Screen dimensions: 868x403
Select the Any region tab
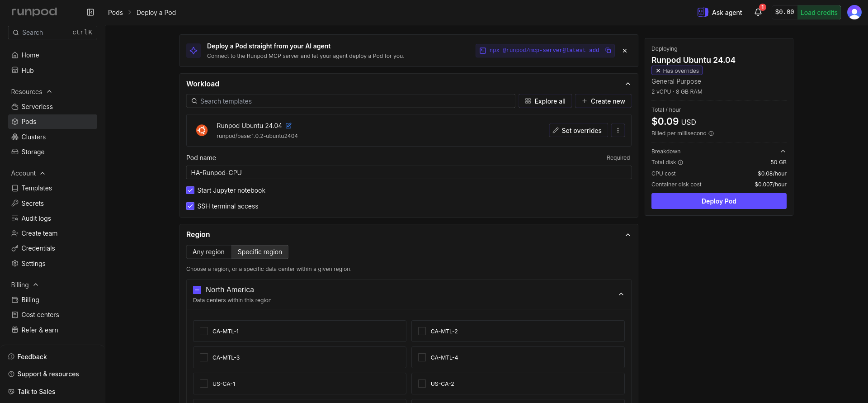pyautogui.click(x=208, y=252)
